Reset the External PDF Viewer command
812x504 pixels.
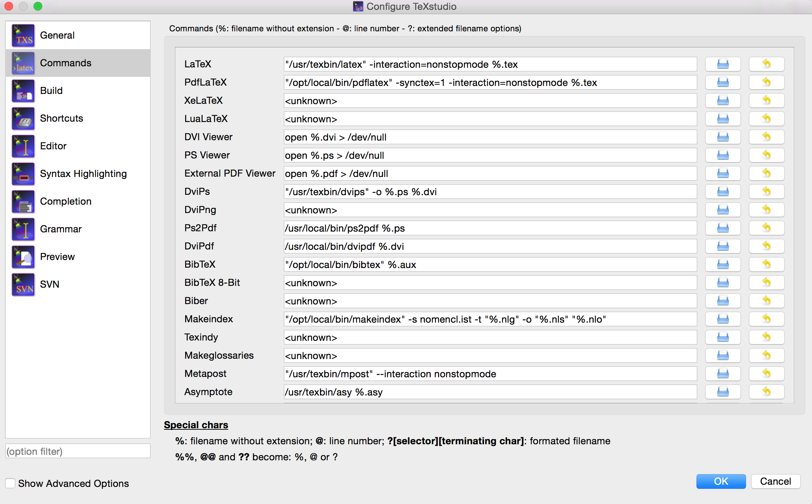coord(766,173)
